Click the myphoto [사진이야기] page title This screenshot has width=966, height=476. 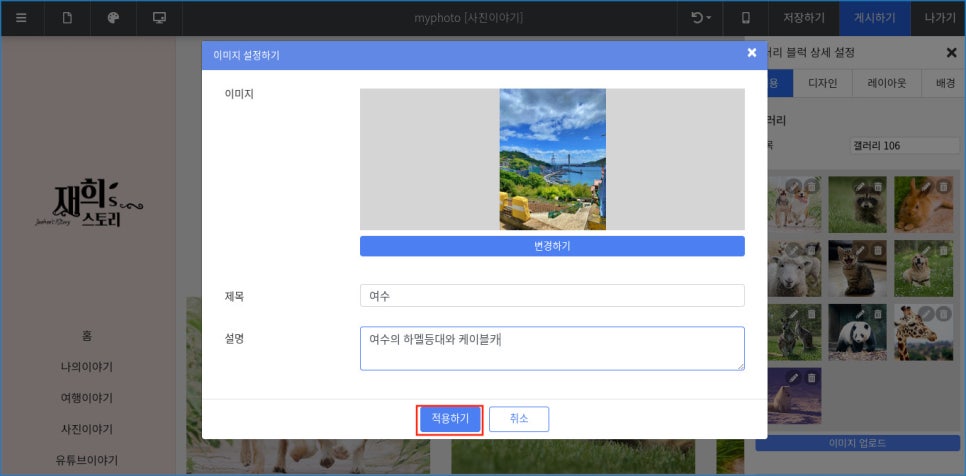[x=469, y=18]
